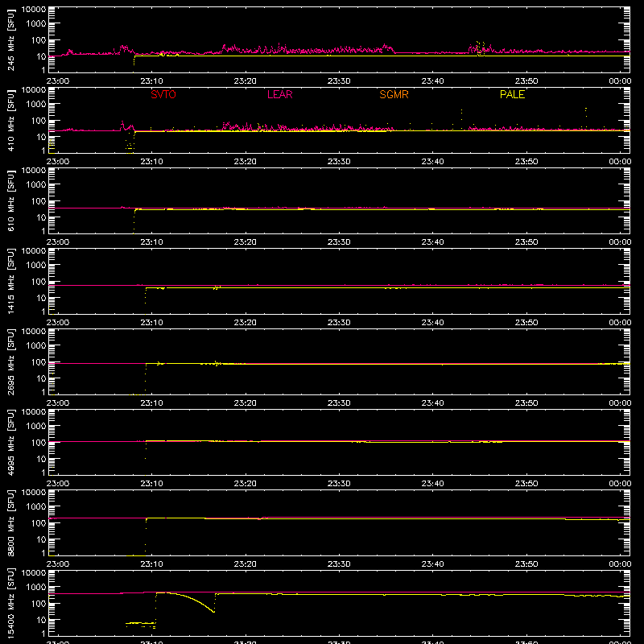The image size is (644, 644).
Task: Click the 100 tick of the 8800 MHz plot
Action: pyautogui.click(x=39, y=523)
